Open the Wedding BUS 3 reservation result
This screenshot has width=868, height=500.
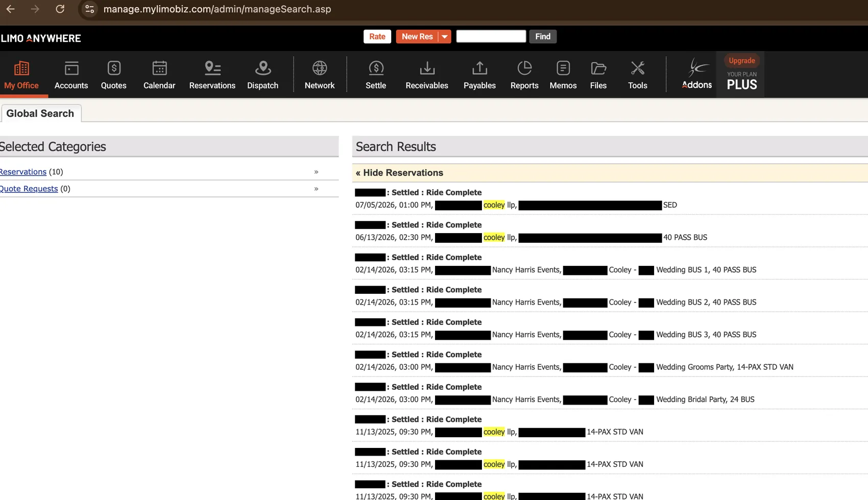pos(610,329)
